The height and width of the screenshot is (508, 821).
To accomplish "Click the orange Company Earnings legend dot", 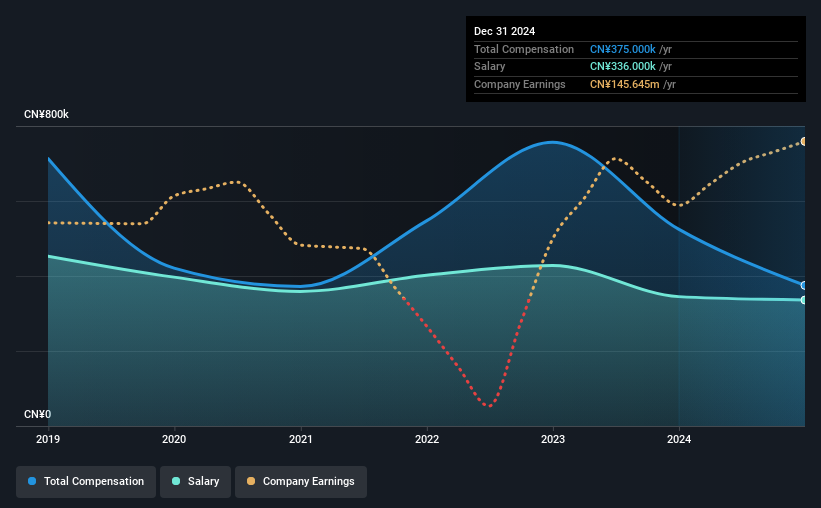I will [251, 481].
